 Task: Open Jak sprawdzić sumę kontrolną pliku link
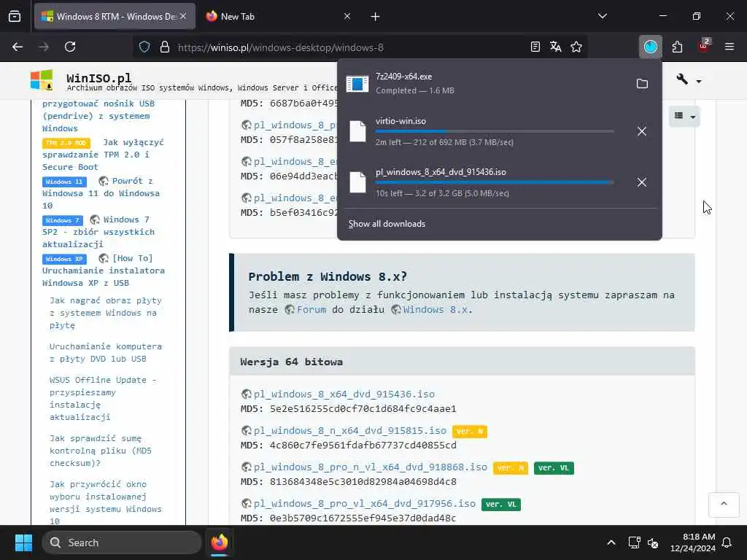click(101, 451)
